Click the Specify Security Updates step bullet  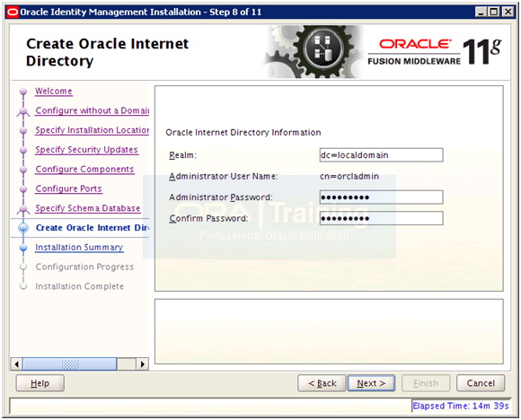pyautogui.click(x=23, y=150)
